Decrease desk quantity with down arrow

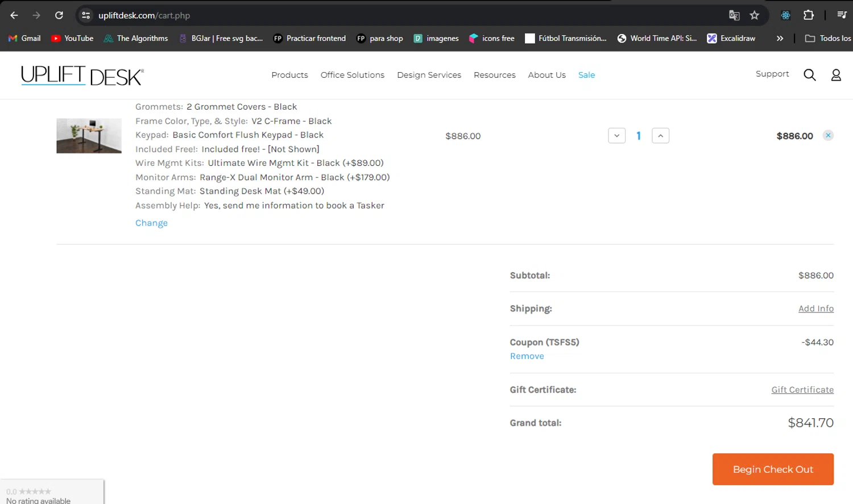tap(617, 136)
